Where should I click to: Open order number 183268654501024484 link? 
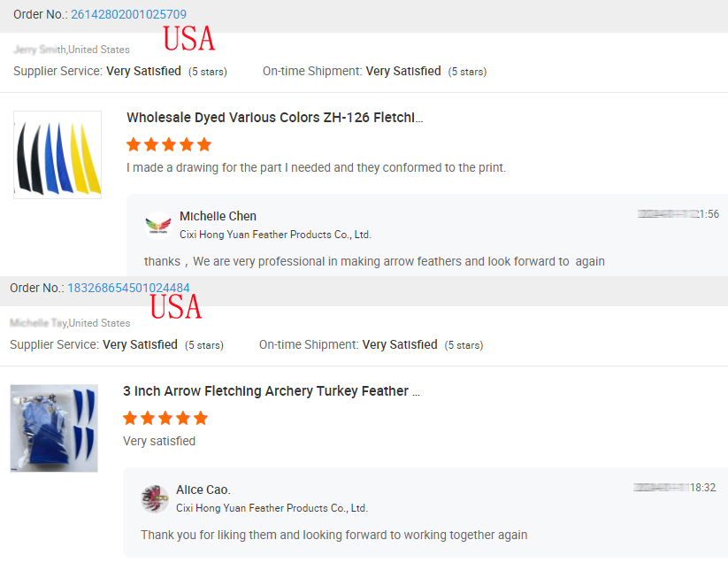pyautogui.click(x=128, y=288)
